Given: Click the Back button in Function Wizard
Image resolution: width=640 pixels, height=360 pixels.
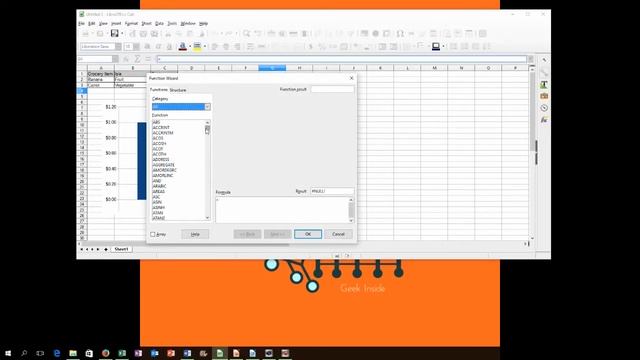Looking at the screenshot, I should tap(247, 234).
